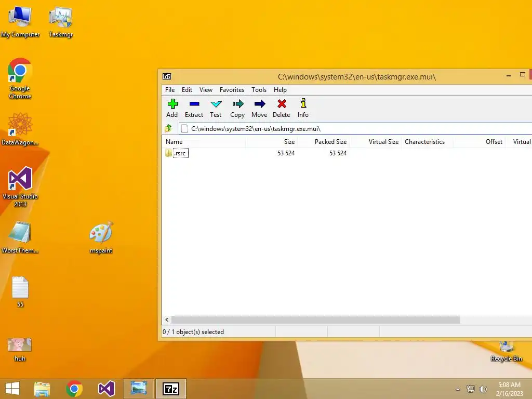Open the Info toolbar icon
This screenshot has width=532, height=399.
point(303,108)
